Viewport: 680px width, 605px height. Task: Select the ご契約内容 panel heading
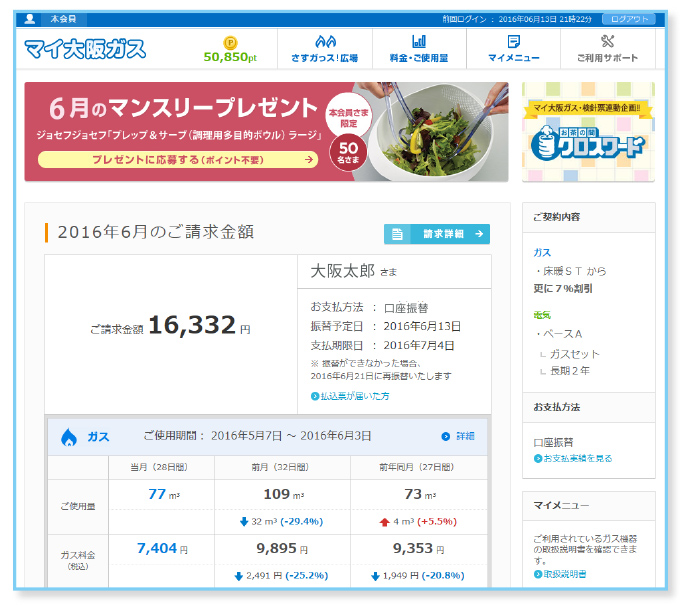556,217
